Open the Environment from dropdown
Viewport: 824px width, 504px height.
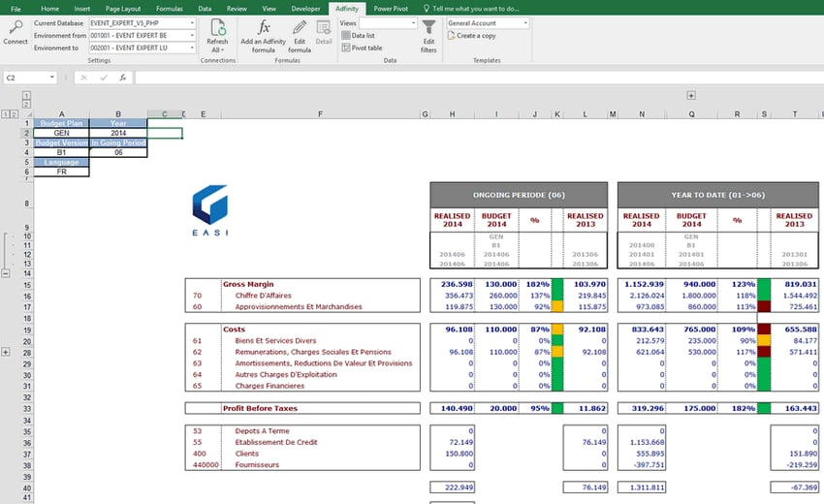(192, 35)
